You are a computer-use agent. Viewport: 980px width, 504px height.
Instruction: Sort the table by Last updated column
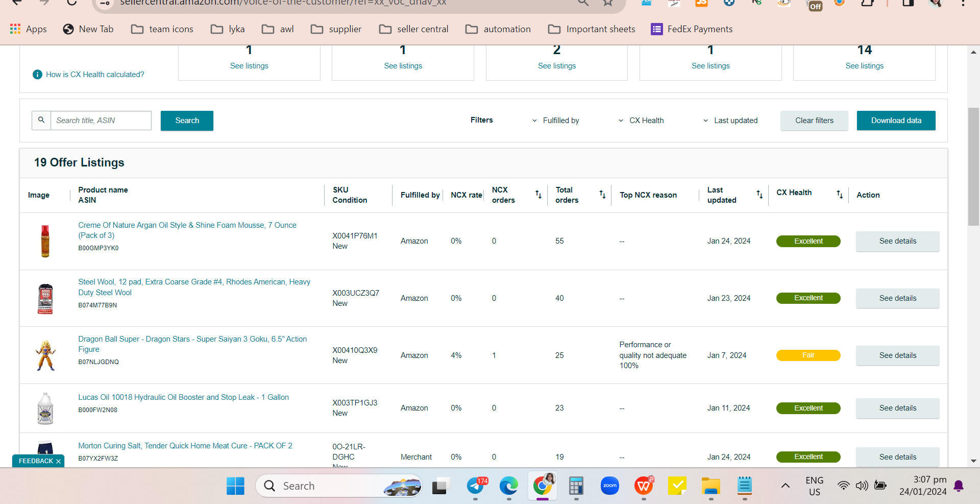[x=759, y=195]
